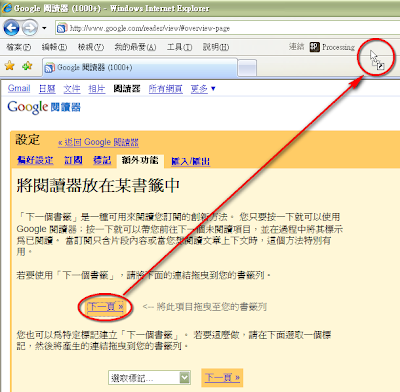Screen dimensions: 400x392
Task: Click the browser Forward arrow button
Action: pos(30,28)
